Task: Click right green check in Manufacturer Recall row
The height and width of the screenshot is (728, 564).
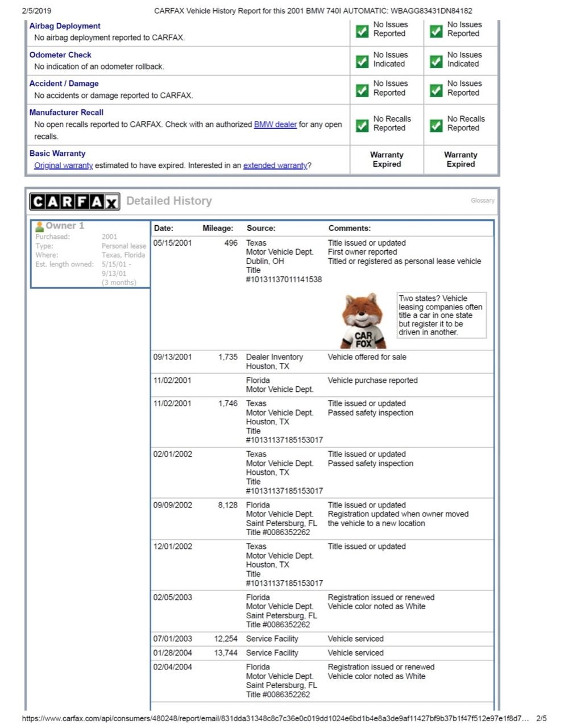Action: click(x=436, y=125)
